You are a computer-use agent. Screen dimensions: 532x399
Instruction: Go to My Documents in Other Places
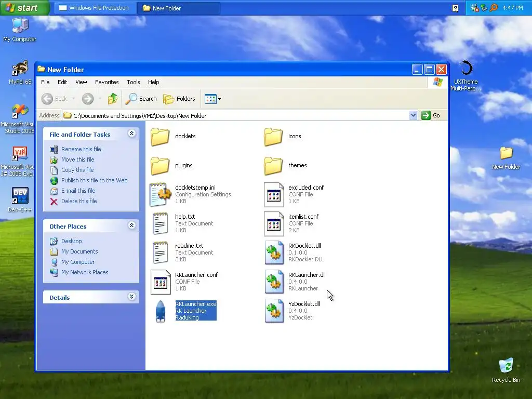(79, 251)
